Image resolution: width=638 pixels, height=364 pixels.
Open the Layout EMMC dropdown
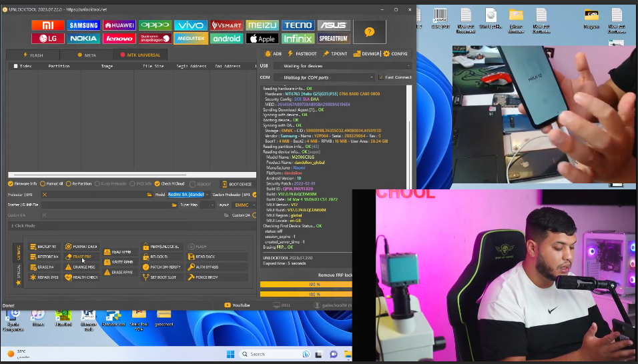pyautogui.click(x=244, y=205)
